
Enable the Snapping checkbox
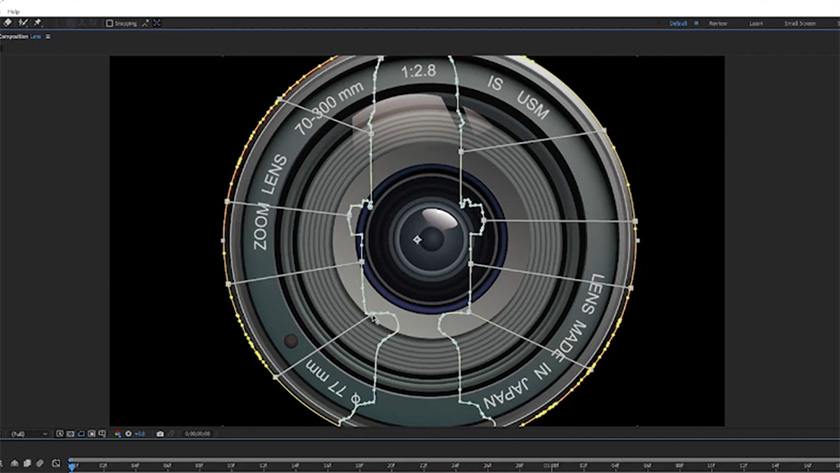click(109, 23)
